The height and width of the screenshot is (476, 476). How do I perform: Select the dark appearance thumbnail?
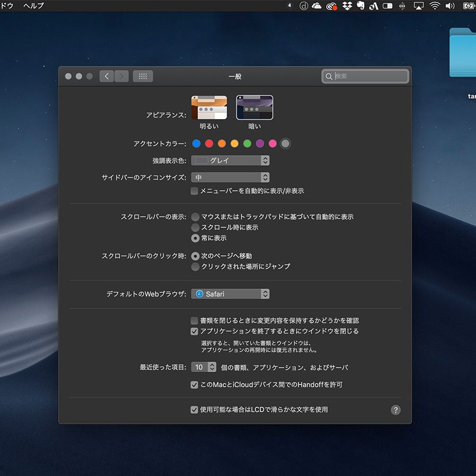[255, 107]
